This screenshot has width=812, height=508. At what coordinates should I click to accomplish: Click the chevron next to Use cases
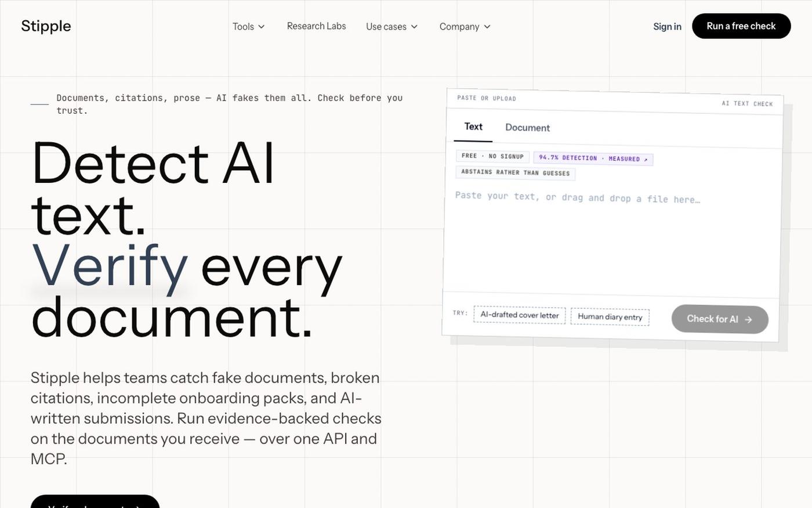[x=414, y=27]
